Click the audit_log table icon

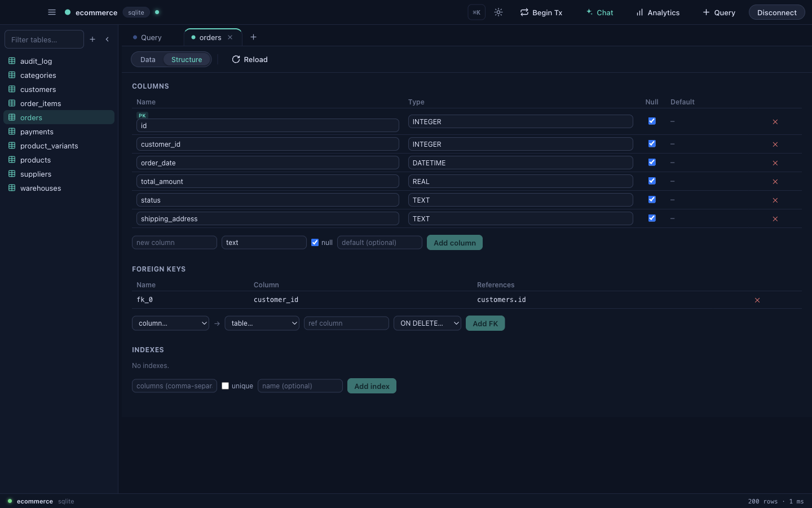[x=12, y=60]
